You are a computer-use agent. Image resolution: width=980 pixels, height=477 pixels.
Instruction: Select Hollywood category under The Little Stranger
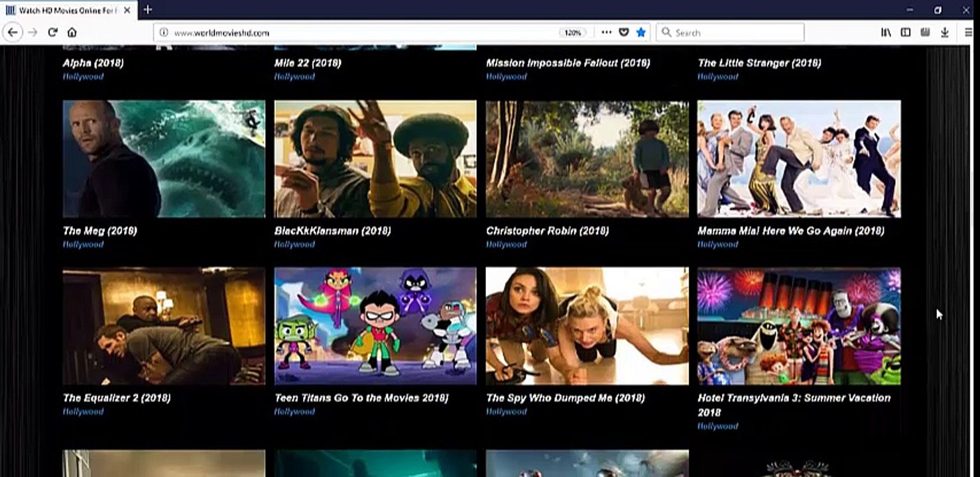[x=717, y=77]
